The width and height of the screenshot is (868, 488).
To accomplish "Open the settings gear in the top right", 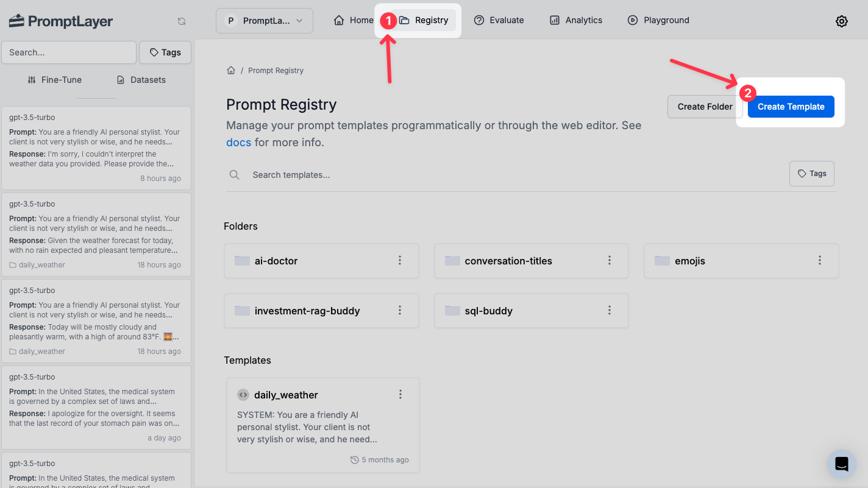I will (x=842, y=21).
